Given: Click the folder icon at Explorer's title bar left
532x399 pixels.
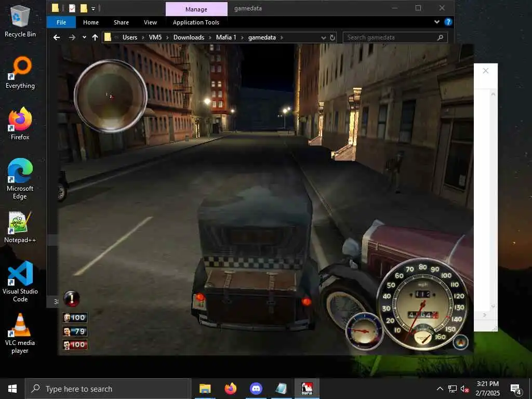Looking at the screenshot, I should pyautogui.click(x=55, y=8).
